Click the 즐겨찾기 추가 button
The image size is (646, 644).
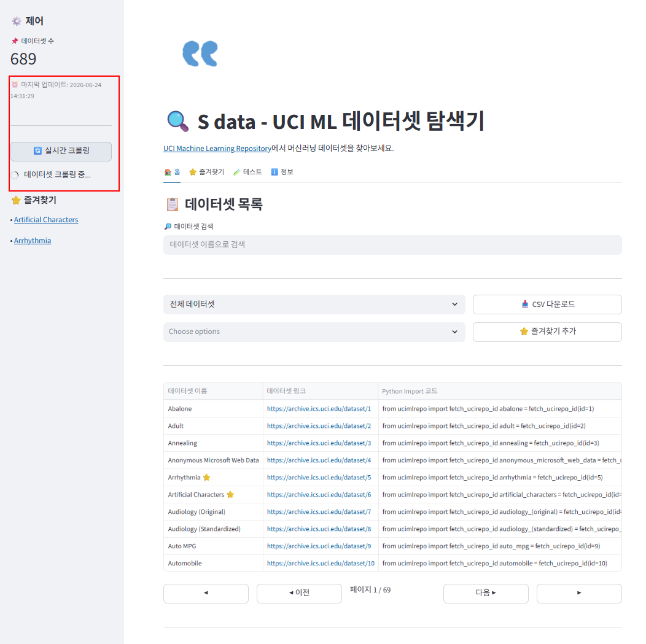click(547, 332)
